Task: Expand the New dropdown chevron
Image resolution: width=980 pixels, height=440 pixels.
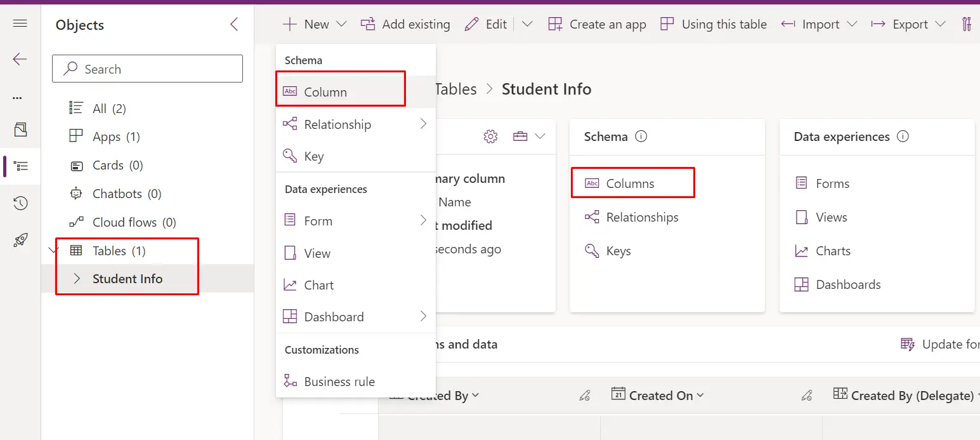Action: coord(340,23)
